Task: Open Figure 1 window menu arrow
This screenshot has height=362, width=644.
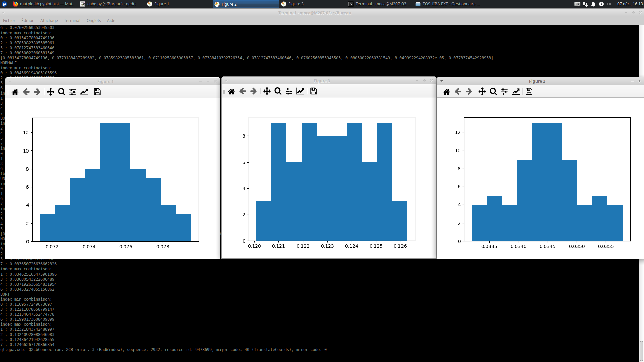Action: 10,81
